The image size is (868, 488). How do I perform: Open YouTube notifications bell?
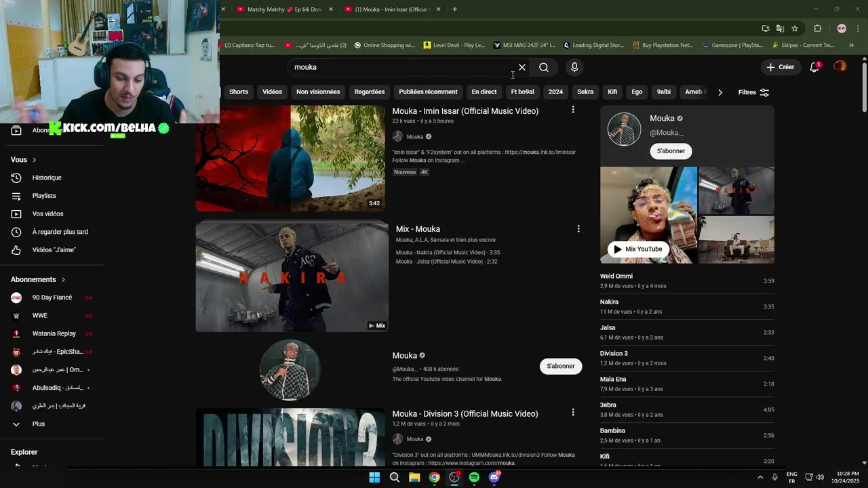(815, 67)
